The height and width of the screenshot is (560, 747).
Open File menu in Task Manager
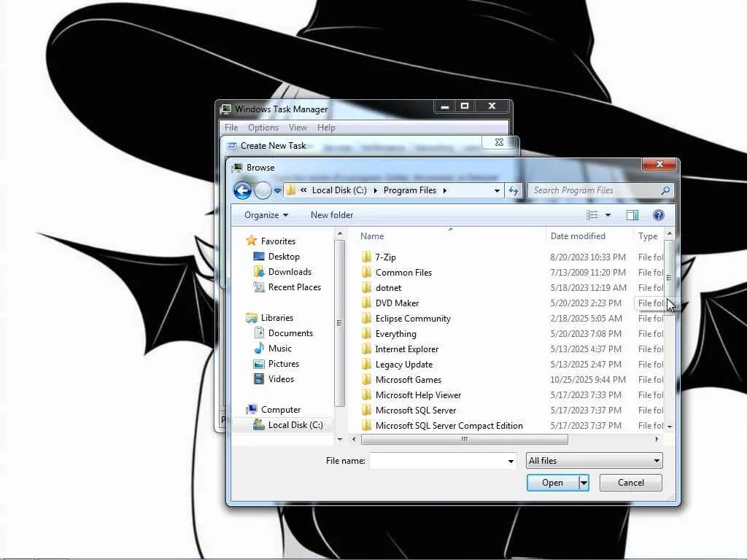pyautogui.click(x=231, y=128)
